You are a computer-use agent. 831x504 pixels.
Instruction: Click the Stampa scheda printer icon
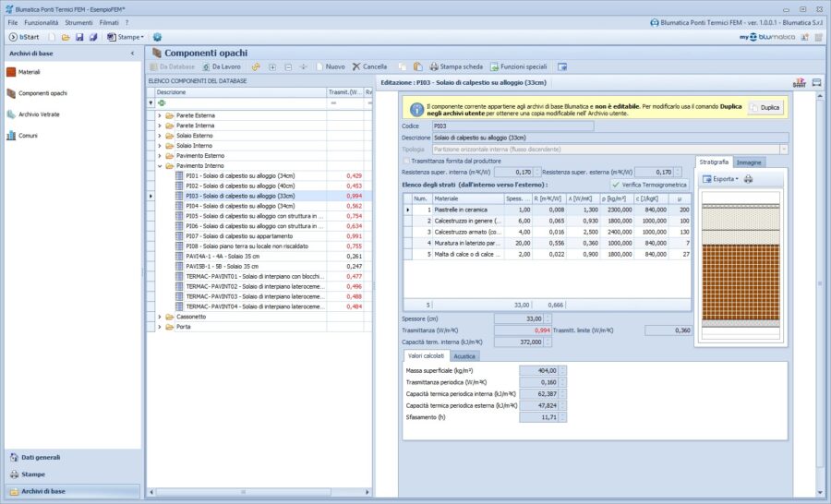pos(432,66)
